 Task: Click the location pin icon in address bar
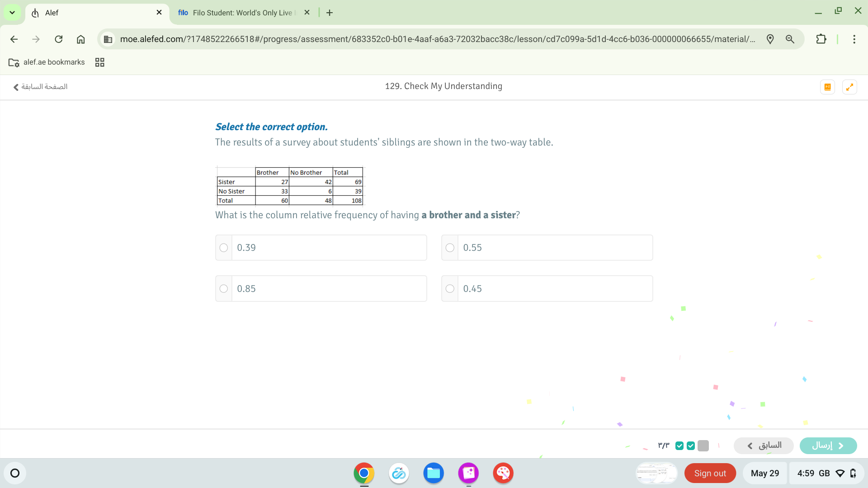770,39
